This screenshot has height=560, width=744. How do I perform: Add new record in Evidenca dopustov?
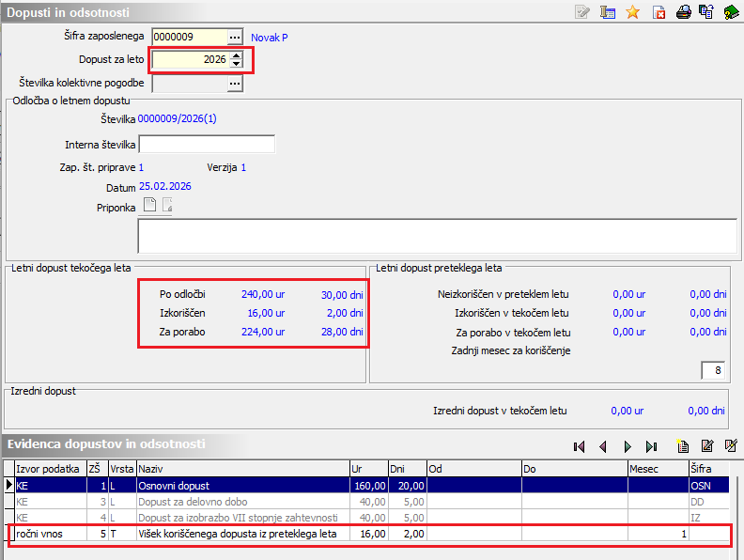coord(683,446)
